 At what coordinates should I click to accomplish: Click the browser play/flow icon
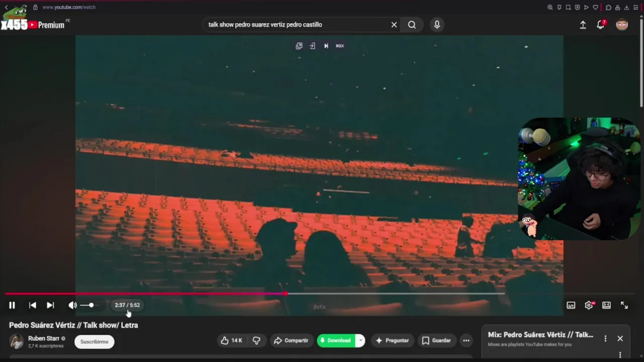tap(586, 7)
